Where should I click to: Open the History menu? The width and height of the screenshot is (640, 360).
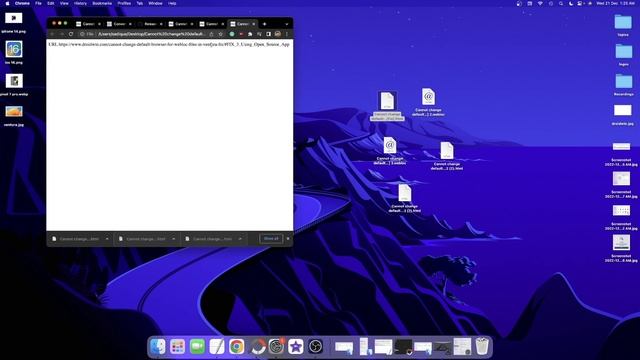80,3
